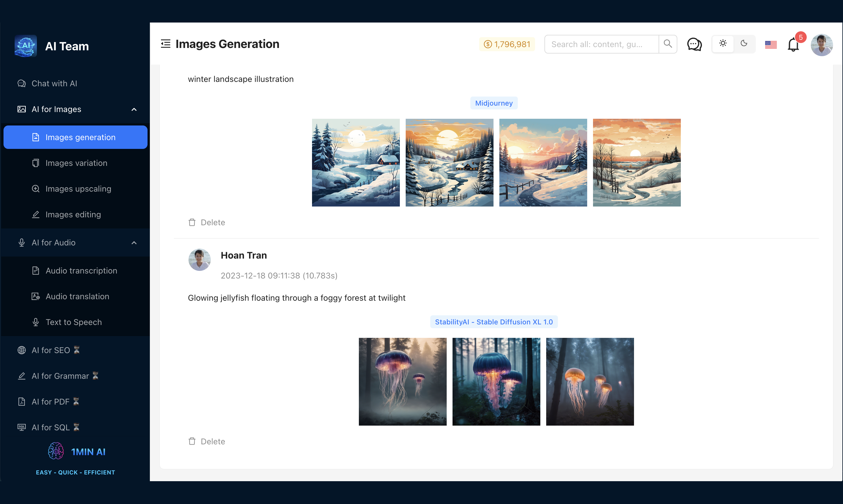
Task: Focus the search all content field
Action: tap(601, 44)
